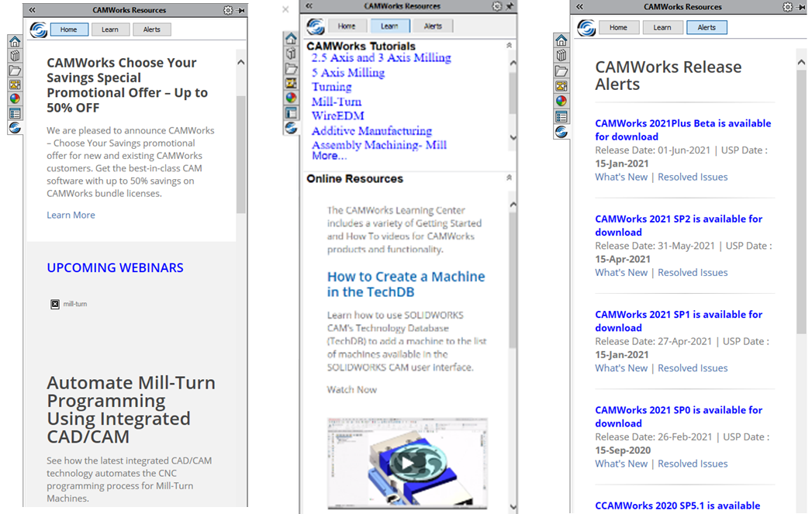Click Home icon in middle panel sidebar
The width and height of the screenshot is (812, 514).
pyautogui.click(x=291, y=39)
